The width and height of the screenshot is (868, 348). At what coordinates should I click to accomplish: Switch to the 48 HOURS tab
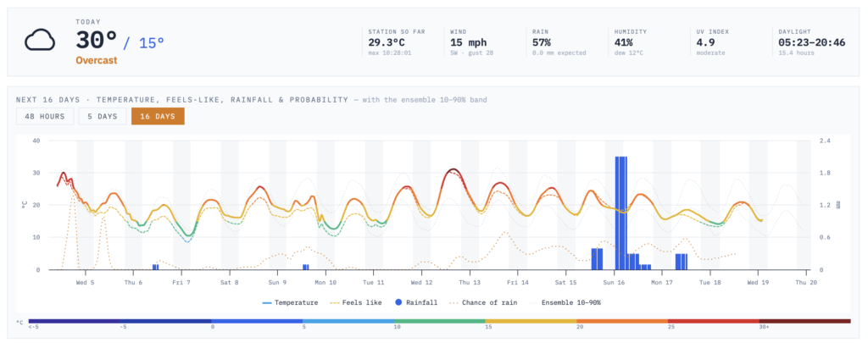pyautogui.click(x=44, y=117)
